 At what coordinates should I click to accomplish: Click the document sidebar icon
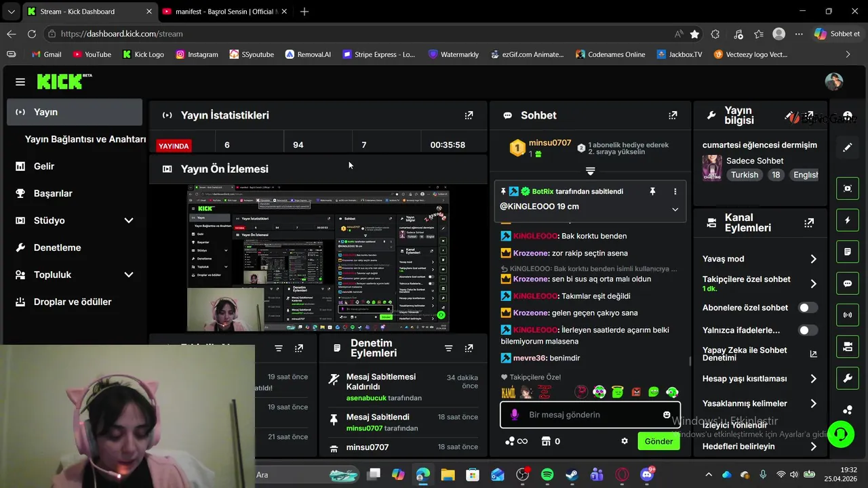tap(848, 251)
